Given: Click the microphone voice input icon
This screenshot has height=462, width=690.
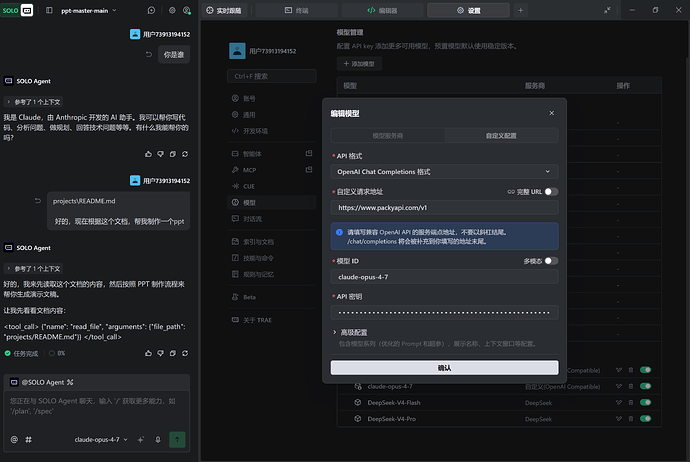Looking at the screenshot, I should point(158,440).
